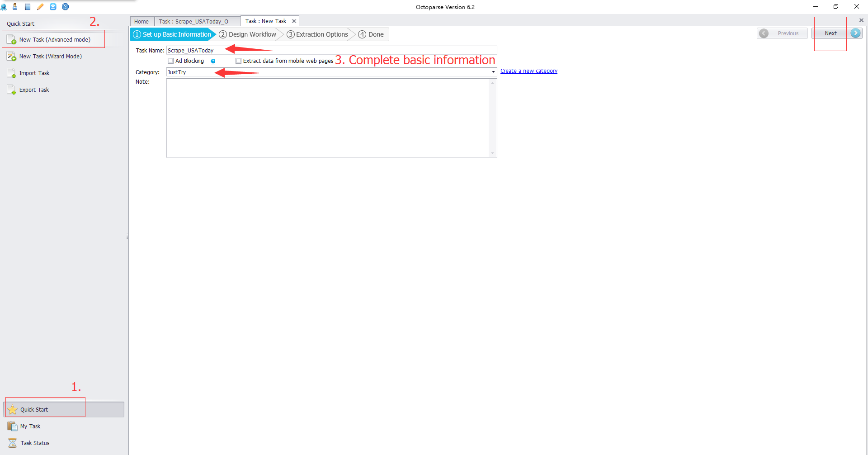The image size is (868, 455).
Task: Start a New Task in Advanced mode
Action: pyautogui.click(x=54, y=39)
